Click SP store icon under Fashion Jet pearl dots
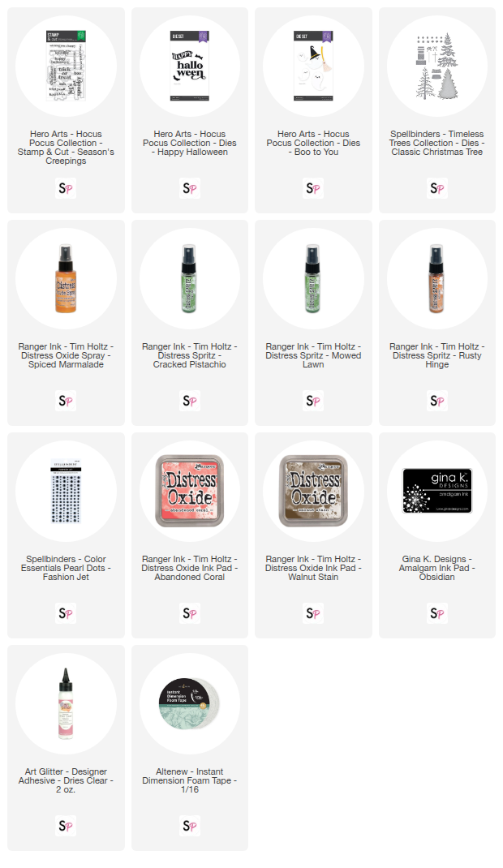 pyautogui.click(x=66, y=613)
